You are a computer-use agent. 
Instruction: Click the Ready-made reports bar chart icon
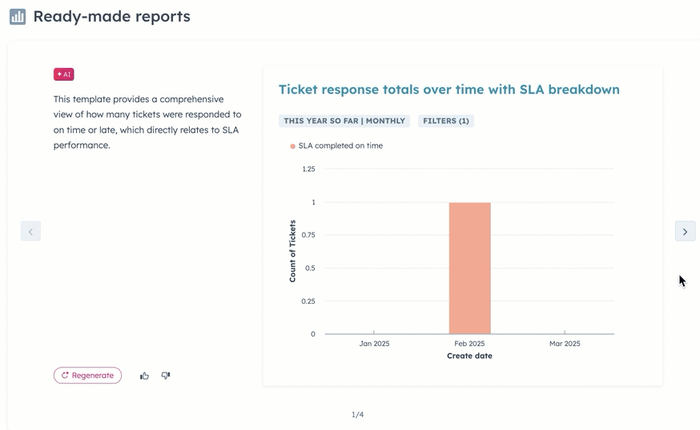click(x=17, y=17)
